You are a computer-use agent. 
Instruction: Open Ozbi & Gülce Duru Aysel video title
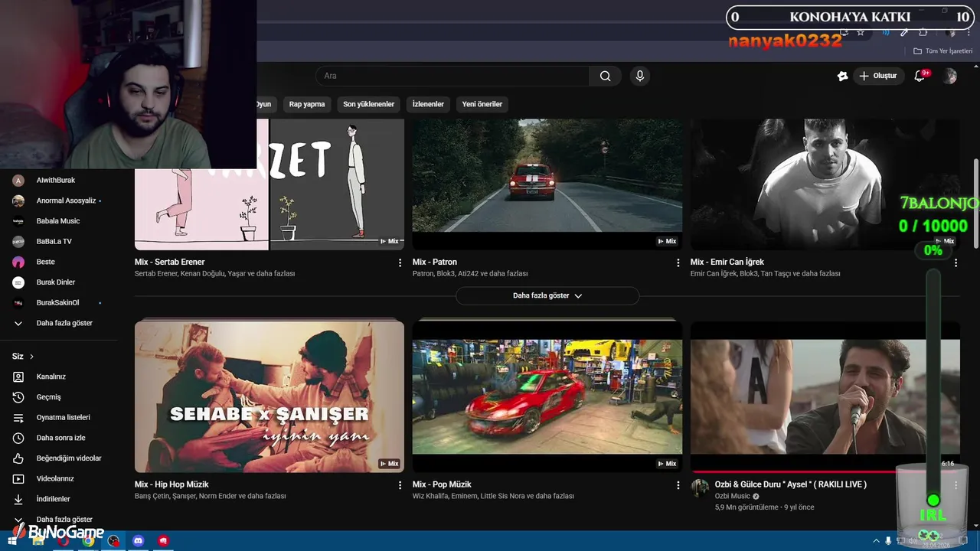(791, 484)
